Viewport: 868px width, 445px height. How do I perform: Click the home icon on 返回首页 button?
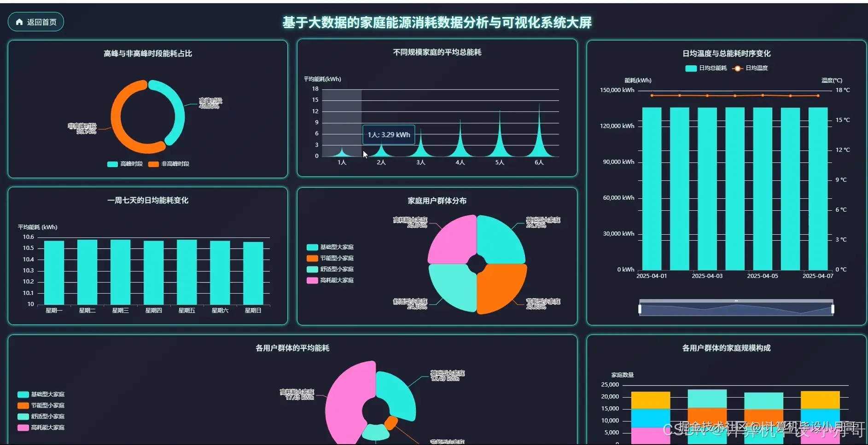tap(19, 21)
